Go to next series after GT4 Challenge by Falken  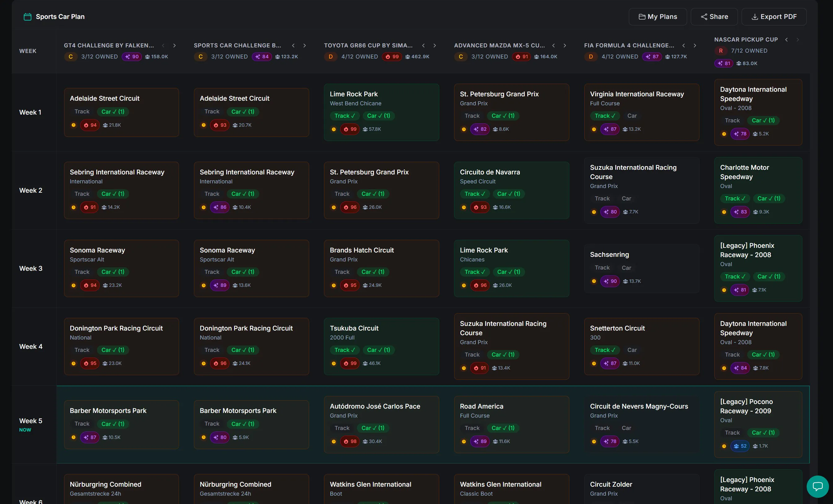click(174, 45)
